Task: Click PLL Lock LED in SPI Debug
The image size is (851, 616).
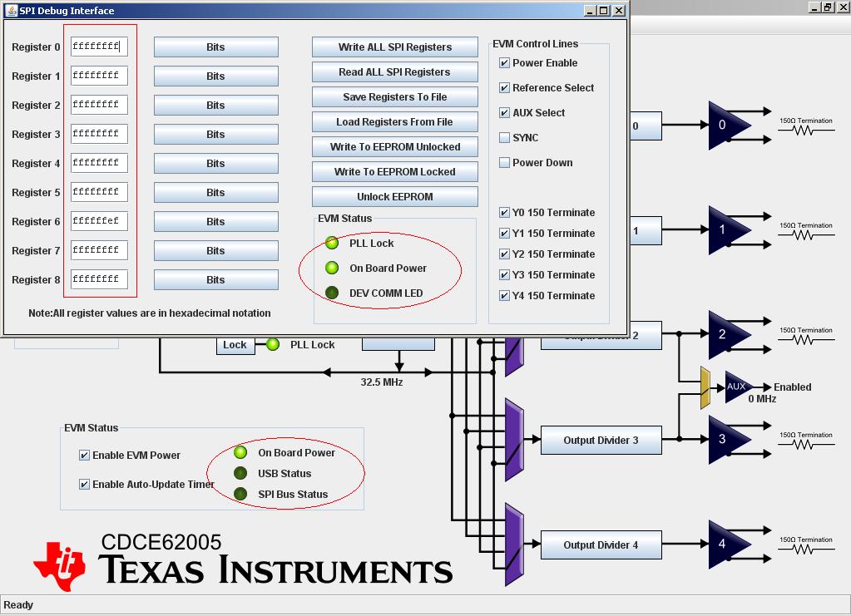Action: tap(332, 243)
